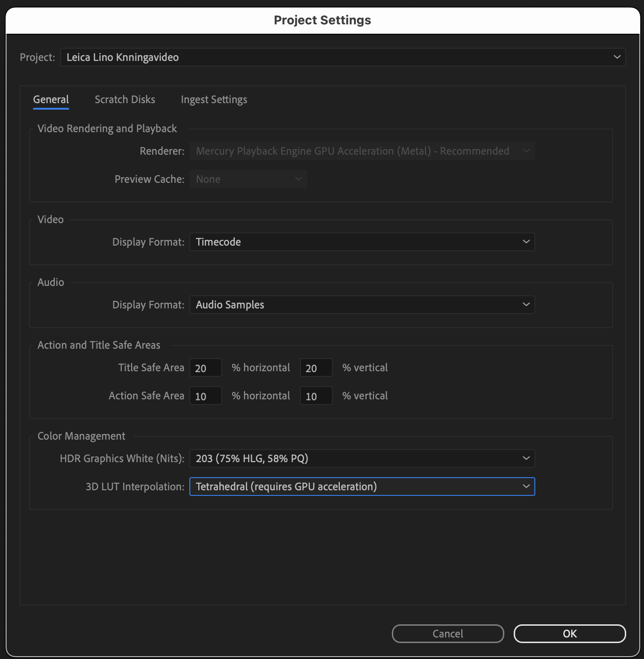Open the 3D LUT Interpolation dropdown
The height and width of the screenshot is (659, 644).
tap(361, 487)
